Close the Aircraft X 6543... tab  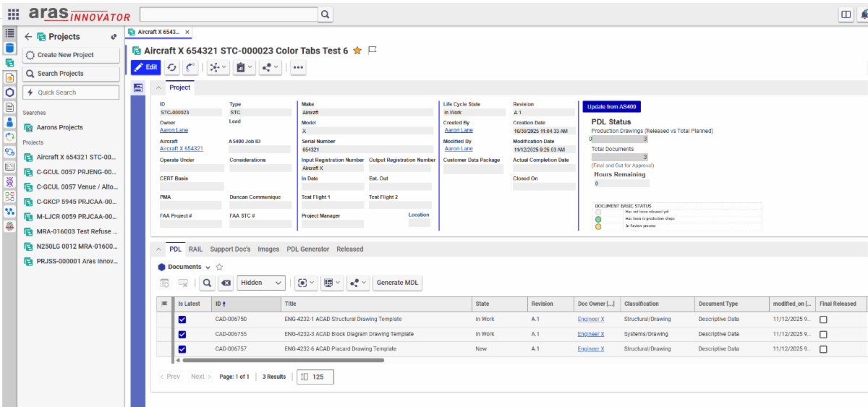tap(187, 33)
